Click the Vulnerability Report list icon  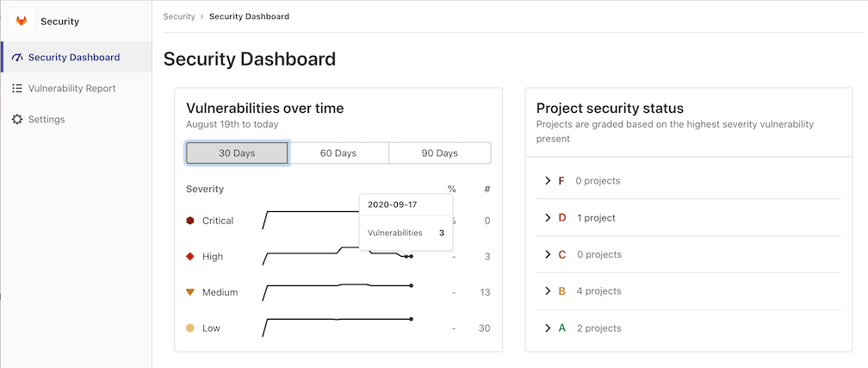[x=17, y=89]
